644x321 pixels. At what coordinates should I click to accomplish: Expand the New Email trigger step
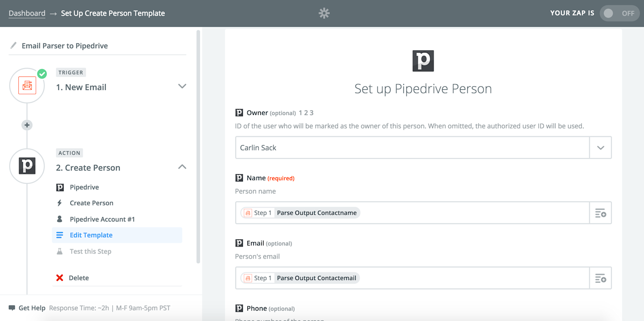[x=182, y=86]
